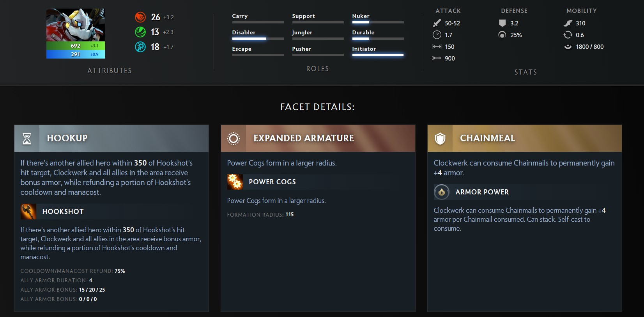The width and height of the screenshot is (644, 317).
Task: Click the COOLDOWN/MANACOST REFUND 75% line
Action: click(x=73, y=271)
